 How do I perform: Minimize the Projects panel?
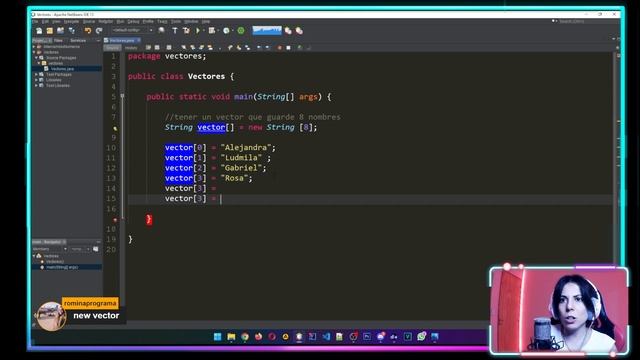pyautogui.click(x=98, y=40)
